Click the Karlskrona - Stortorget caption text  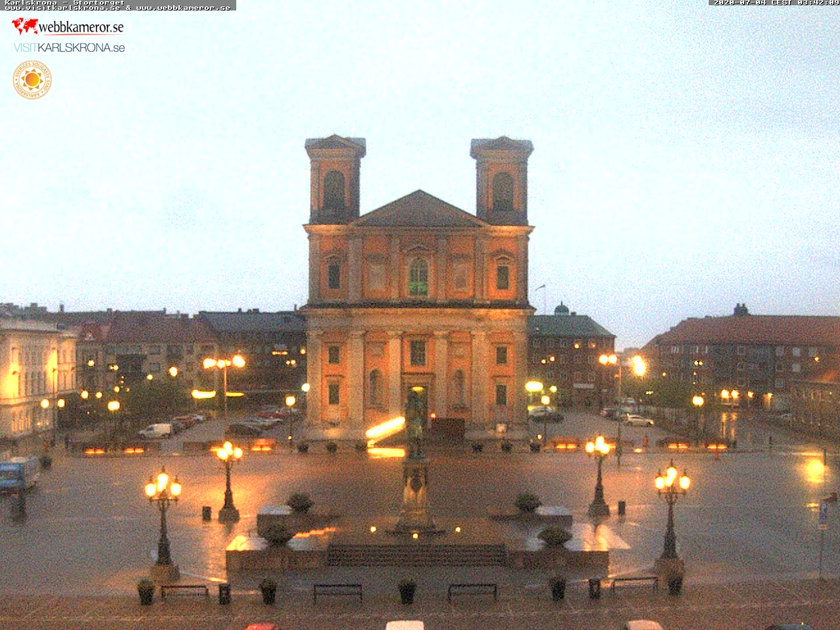[x=64, y=2]
